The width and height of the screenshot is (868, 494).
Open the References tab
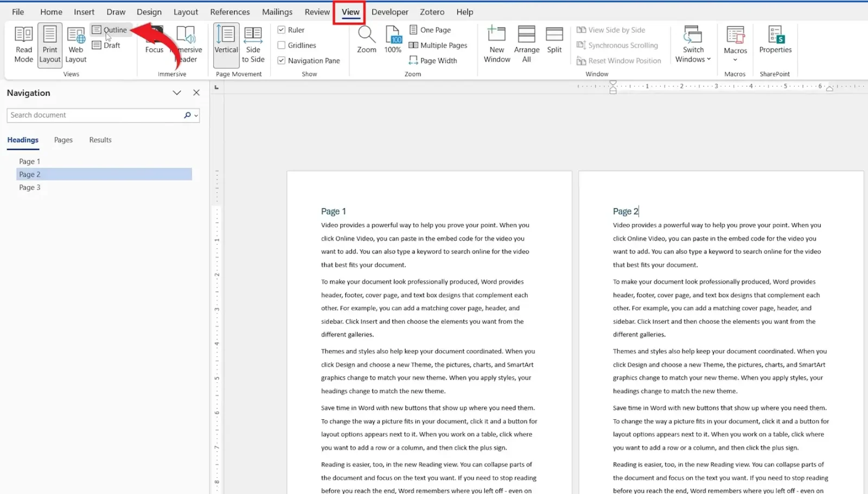point(230,11)
